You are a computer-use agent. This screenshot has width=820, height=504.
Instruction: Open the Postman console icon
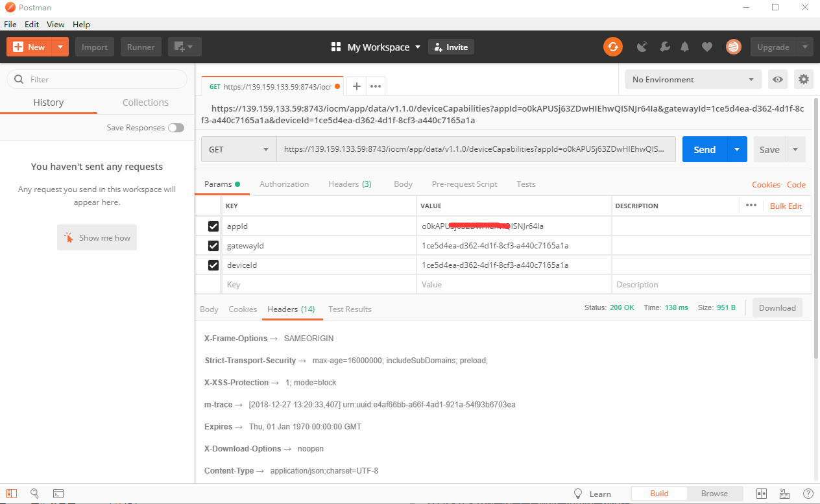(58, 494)
